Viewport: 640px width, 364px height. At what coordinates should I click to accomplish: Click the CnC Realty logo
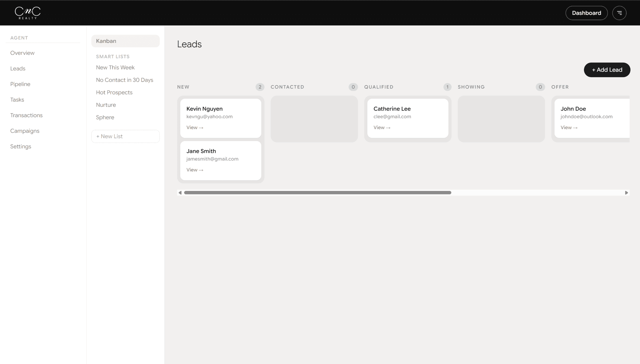click(27, 13)
